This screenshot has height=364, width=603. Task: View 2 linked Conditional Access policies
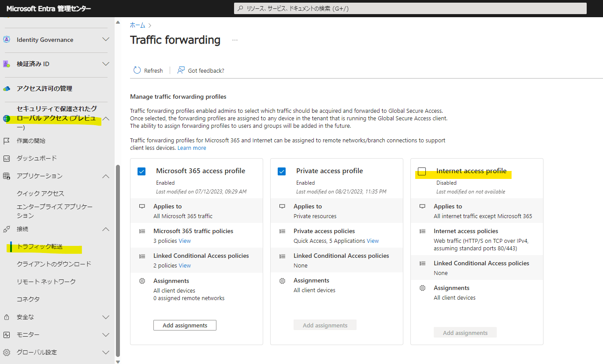185,266
